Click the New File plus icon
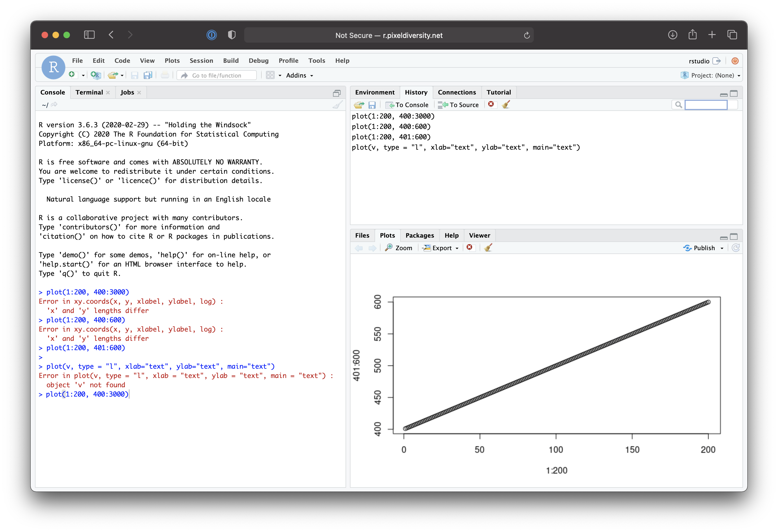This screenshot has width=778, height=532. pyautogui.click(x=72, y=75)
